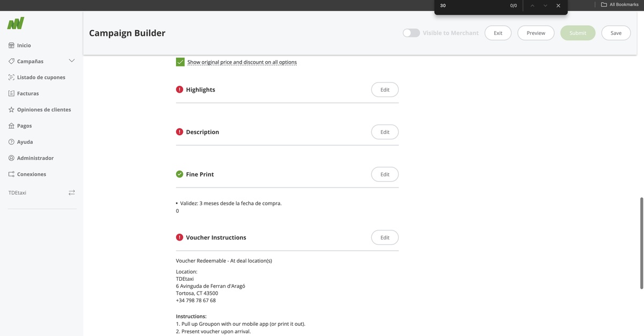Click the Pagos bank icon
The image size is (644, 336).
11,125
